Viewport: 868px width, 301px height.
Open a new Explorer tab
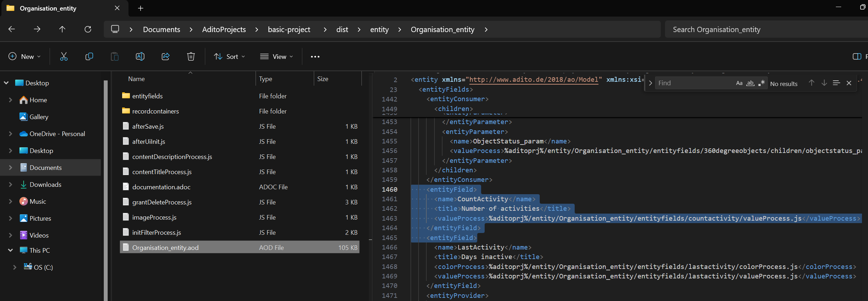coord(140,8)
